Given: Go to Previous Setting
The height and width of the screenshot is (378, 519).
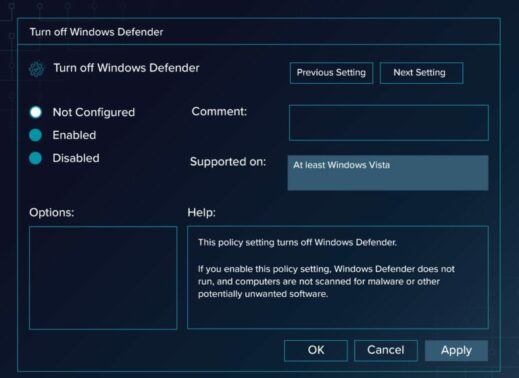Looking at the screenshot, I should coord(331,73).
